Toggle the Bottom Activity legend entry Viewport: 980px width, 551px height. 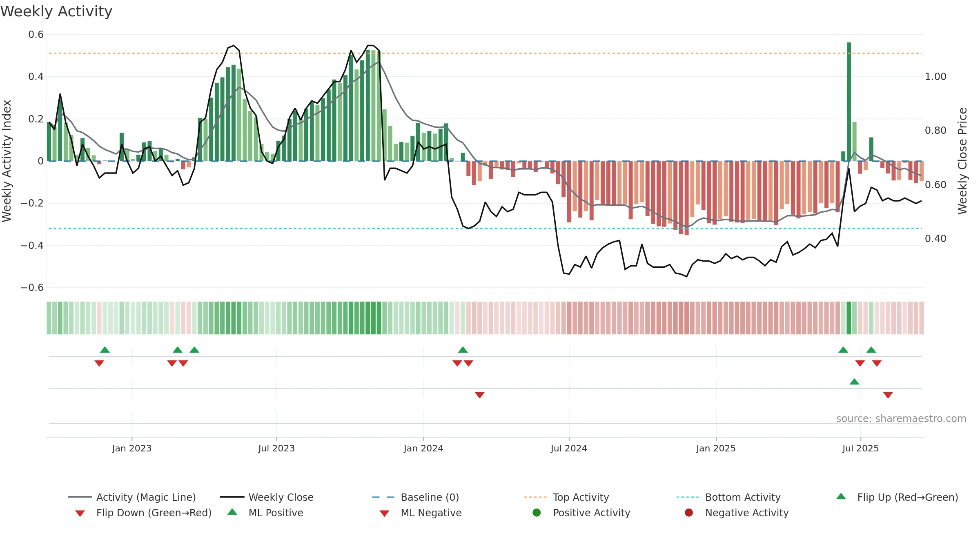pyautogui.click(x=728, y=497)
